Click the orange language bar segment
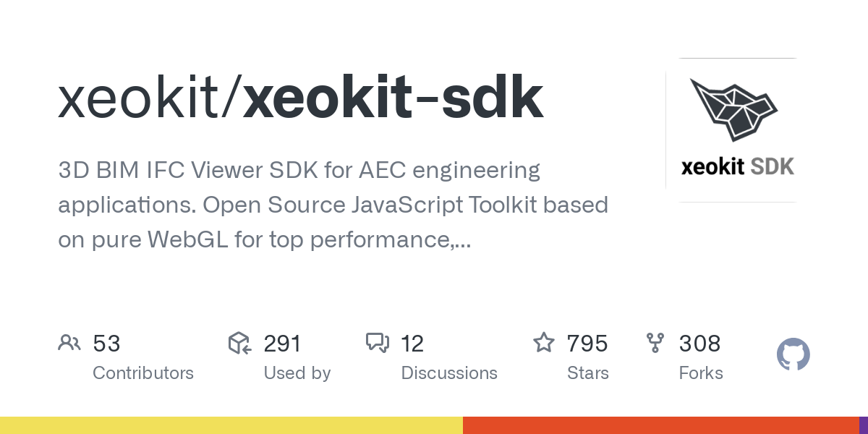Screen dimensions: 868x434 click(660, 425)
